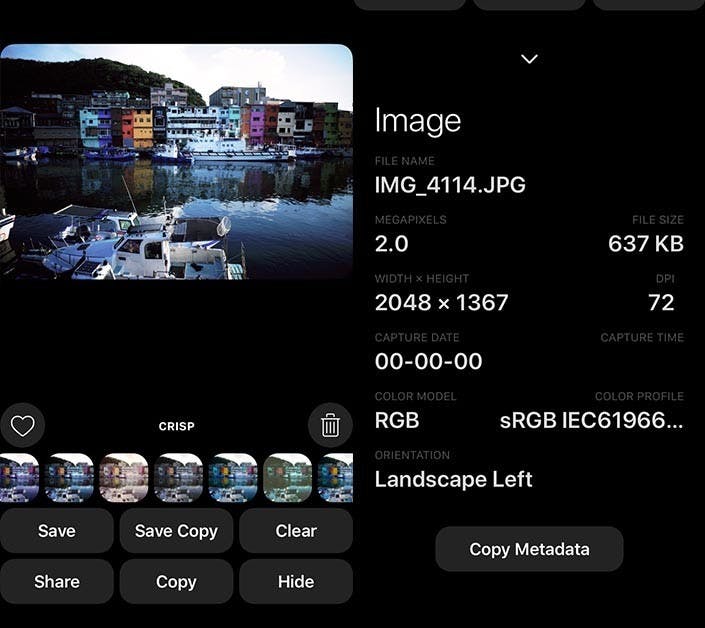Select the seventh, cut-off filter thumbnail

click(335, 477)
